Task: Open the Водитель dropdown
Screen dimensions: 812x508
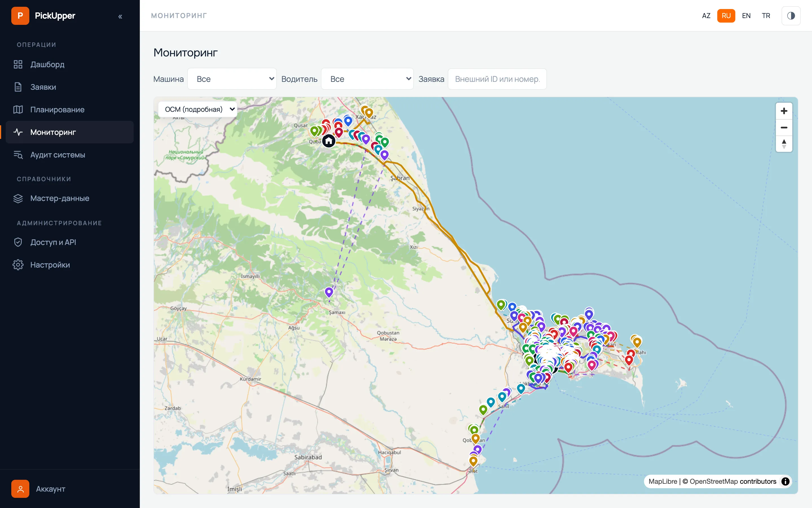Action: point(367,79)
